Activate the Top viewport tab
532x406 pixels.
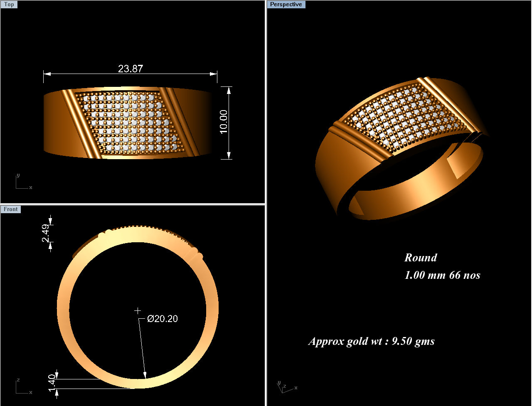click(x=9, y=4)
